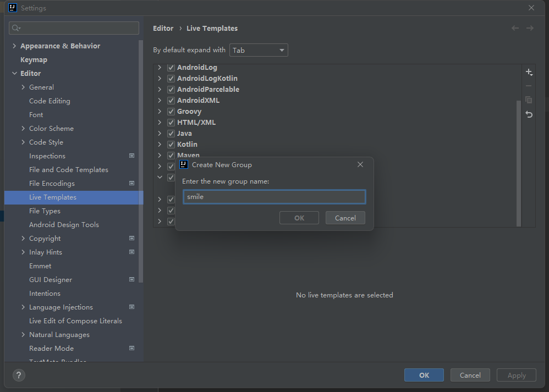549x392 pixels.
Task: Select Intentions settings
Action: point(45,293)
